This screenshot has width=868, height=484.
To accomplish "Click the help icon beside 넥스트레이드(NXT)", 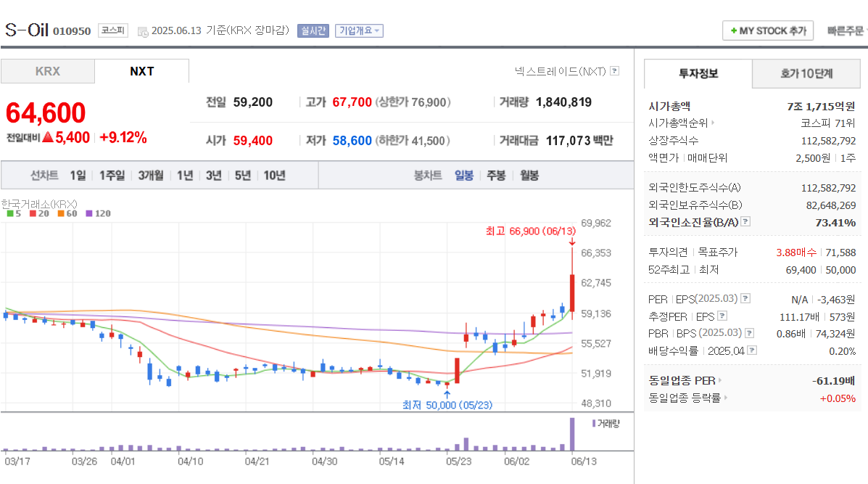I will click(x=614, y=71).
